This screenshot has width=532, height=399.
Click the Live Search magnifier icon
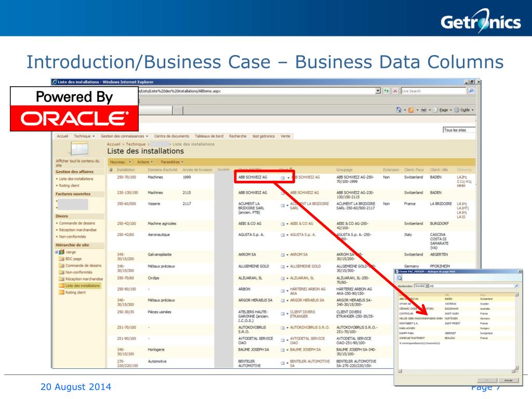[471, 91]
